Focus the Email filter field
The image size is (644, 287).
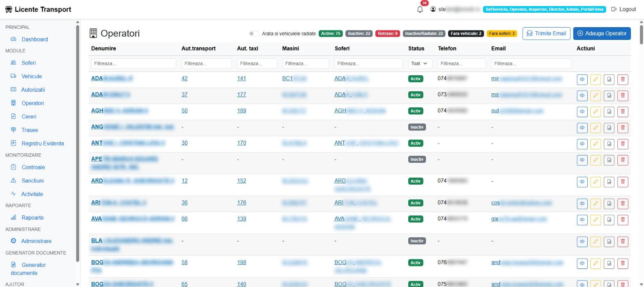[531, 63]
